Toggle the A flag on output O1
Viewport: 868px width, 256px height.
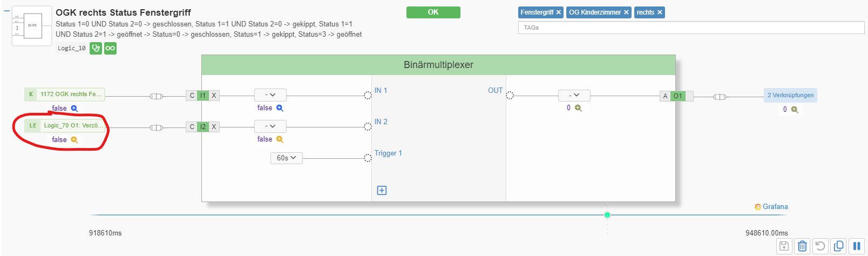tap(665, 96)
